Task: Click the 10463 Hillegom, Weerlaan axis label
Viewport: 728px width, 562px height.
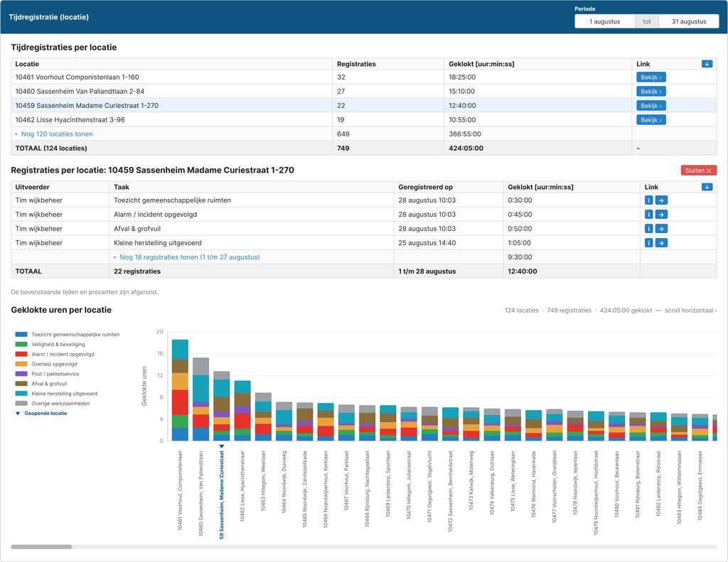Action: 263,481
